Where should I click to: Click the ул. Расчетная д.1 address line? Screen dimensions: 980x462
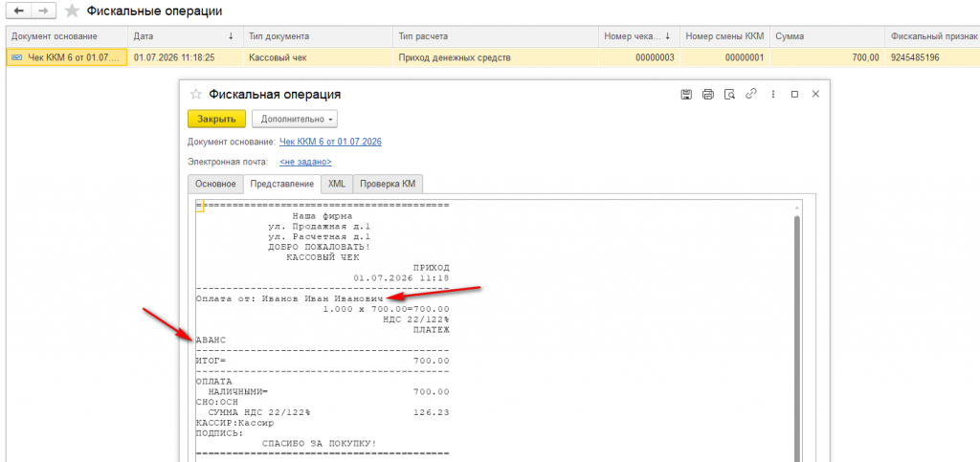coord(320,236)
